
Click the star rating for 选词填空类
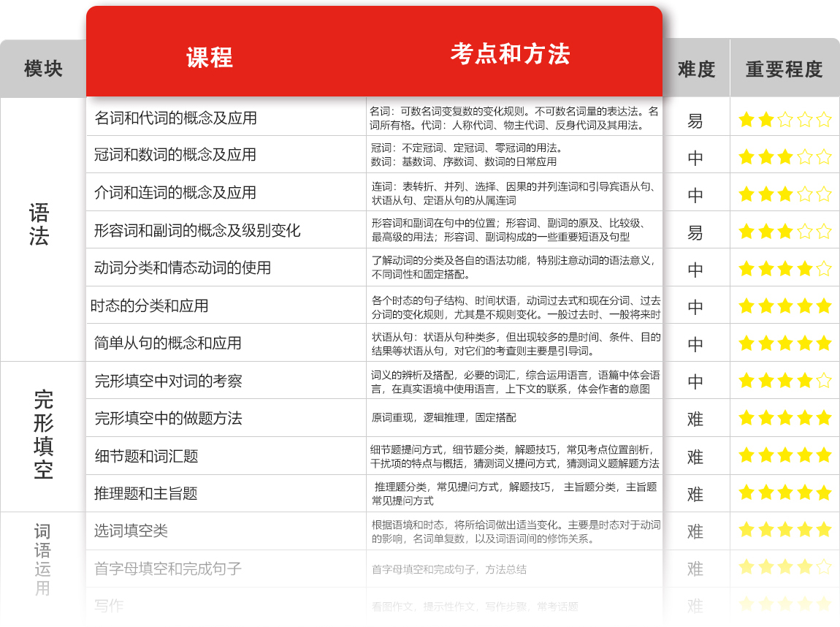click(784, 530)
